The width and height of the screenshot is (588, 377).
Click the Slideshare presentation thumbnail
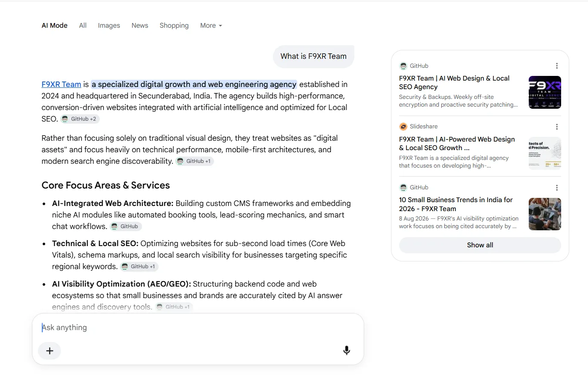click(545, 153)
